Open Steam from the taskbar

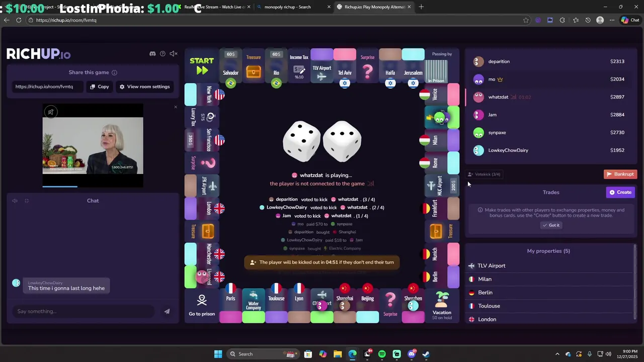(426, 354)
